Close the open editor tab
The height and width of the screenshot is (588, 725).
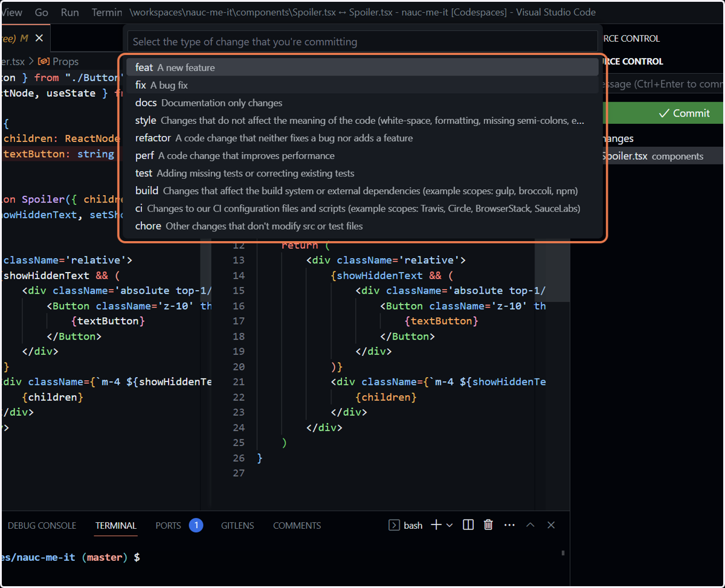click(39, 38)
